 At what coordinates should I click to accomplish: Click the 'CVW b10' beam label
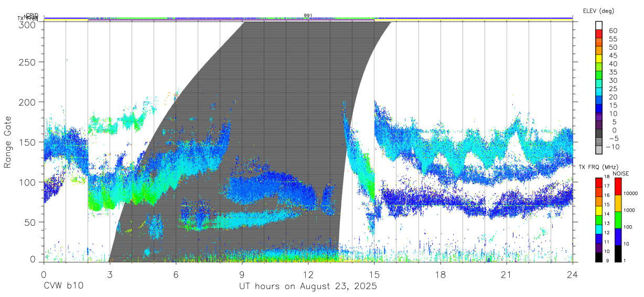pos(63,287)
